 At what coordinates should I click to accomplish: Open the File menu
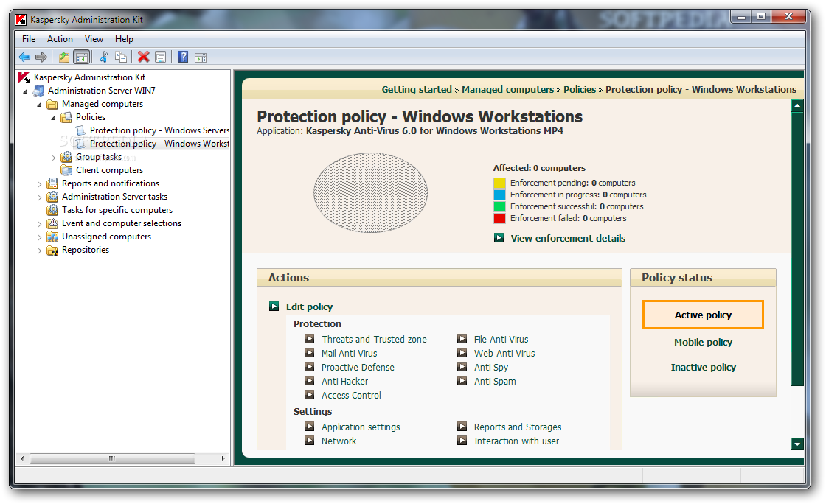tap(29, 39)
